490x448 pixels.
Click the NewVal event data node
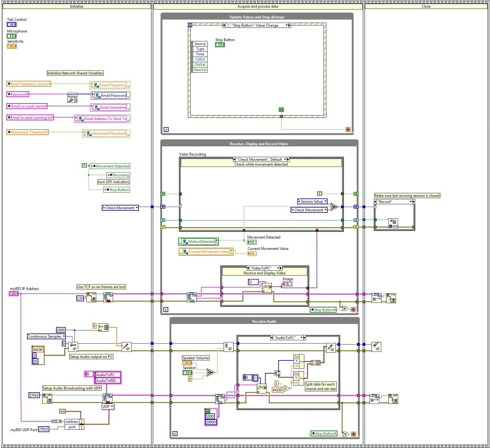(200, 70)
